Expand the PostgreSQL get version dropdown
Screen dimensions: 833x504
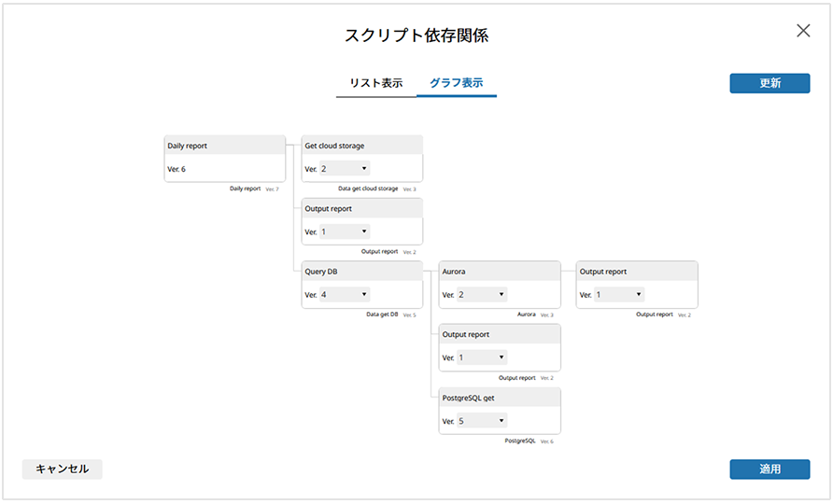[x=482, y=421]
